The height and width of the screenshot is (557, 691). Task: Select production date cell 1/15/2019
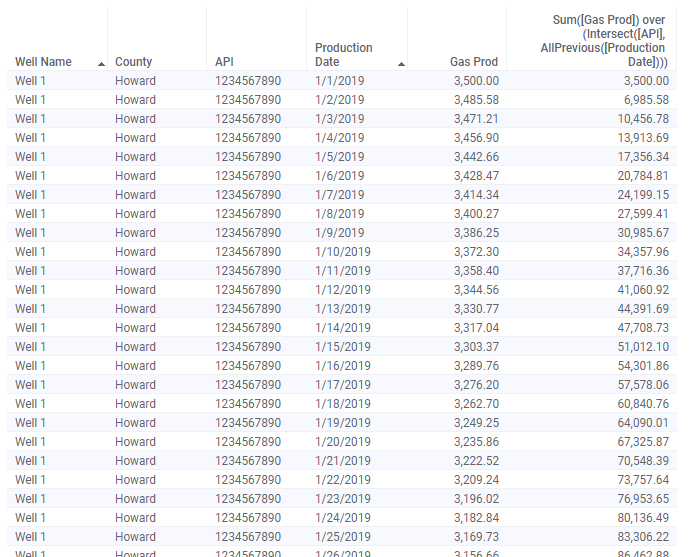343,346
